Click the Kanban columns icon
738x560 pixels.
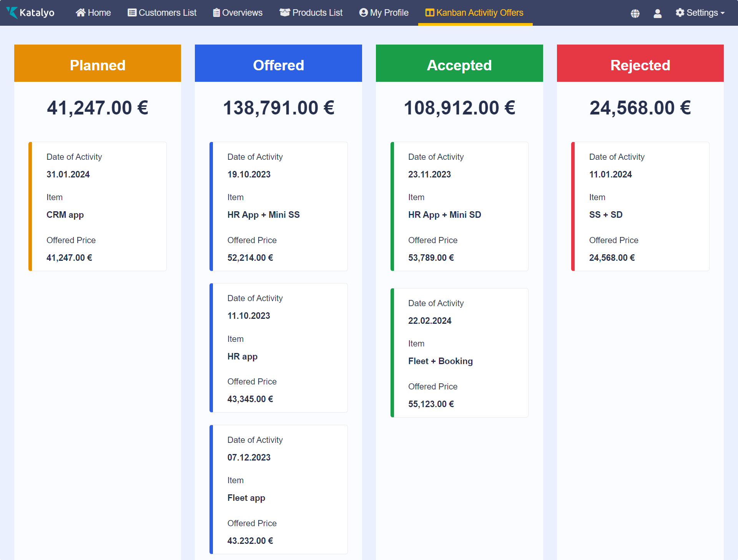point(430,13)
